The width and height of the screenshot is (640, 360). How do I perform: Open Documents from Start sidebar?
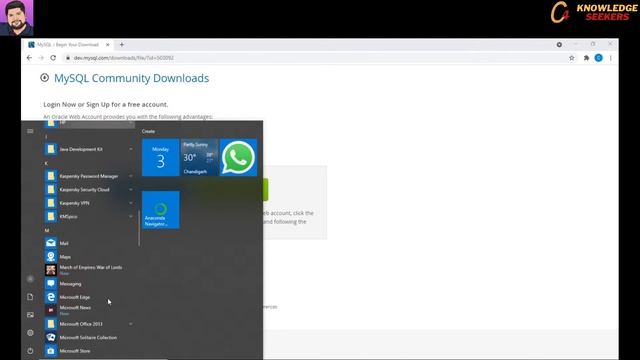[30, 297]
